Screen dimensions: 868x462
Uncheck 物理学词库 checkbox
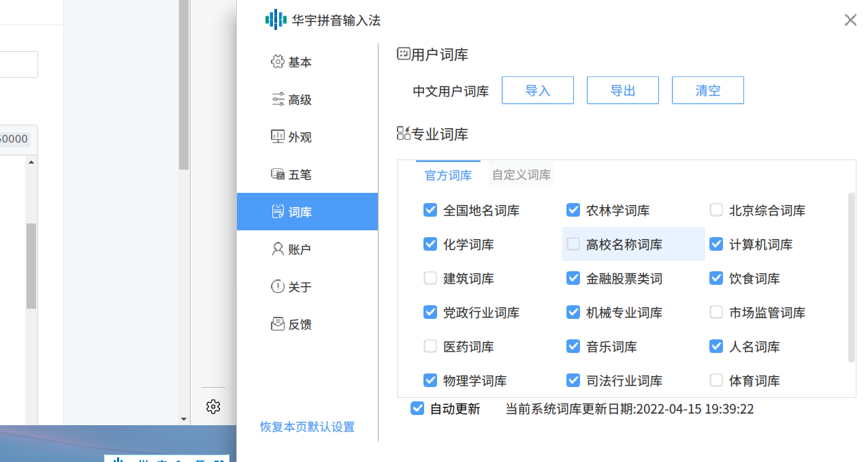(430, 380)
